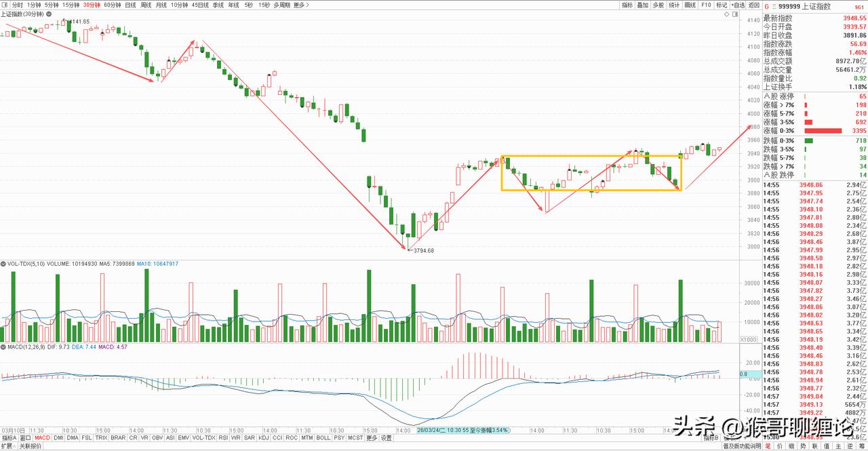
Task: Expand the 扩展 panel at bottom left
Action: [8, 446]
